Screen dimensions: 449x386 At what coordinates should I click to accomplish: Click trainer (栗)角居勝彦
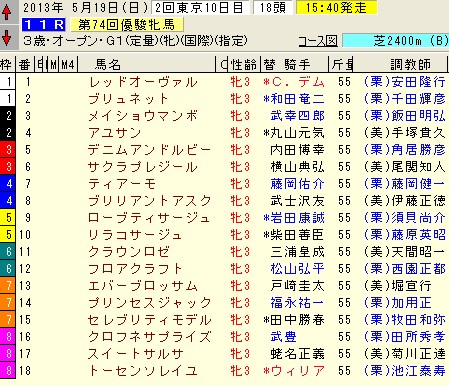point(405,150)
